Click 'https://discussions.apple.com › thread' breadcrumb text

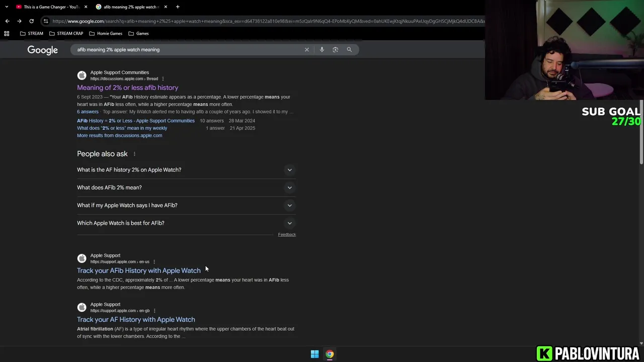[124, 78]
